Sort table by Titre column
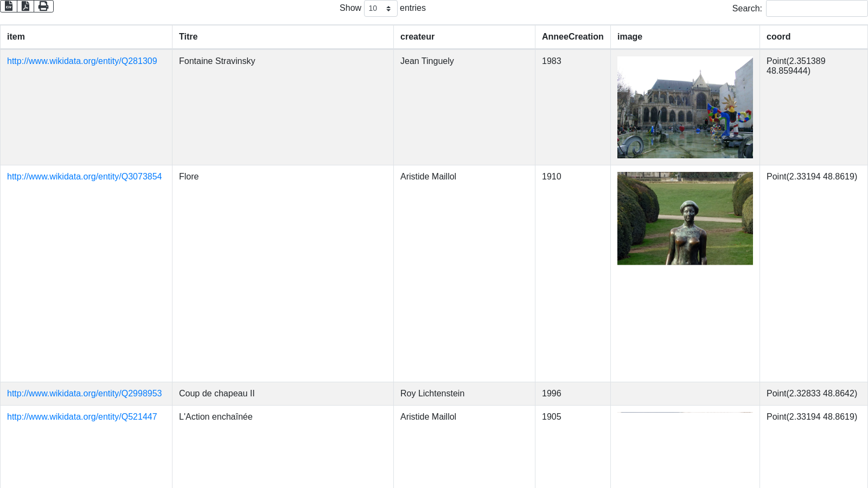The image size is (868, 488). 188,37
